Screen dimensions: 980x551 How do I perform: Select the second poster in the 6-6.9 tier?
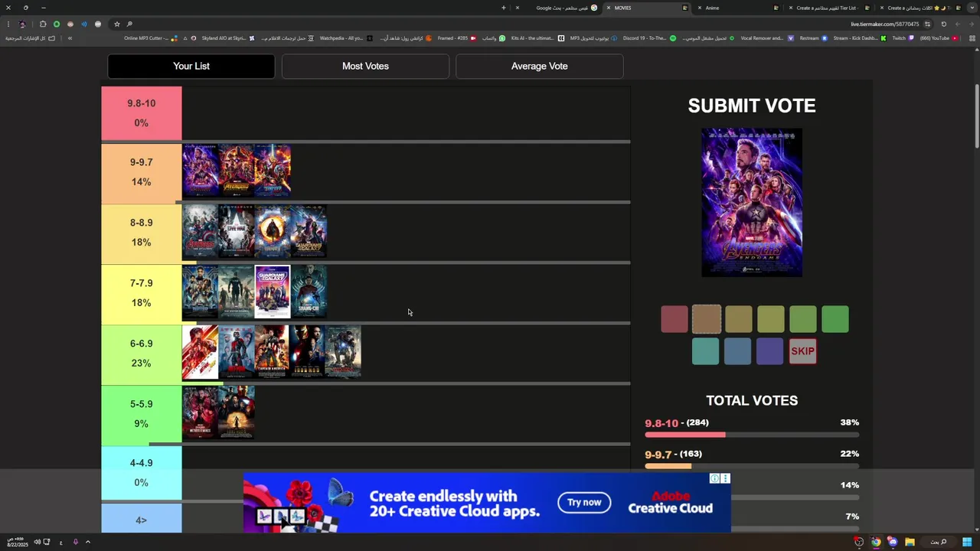[x=236, y=352]
